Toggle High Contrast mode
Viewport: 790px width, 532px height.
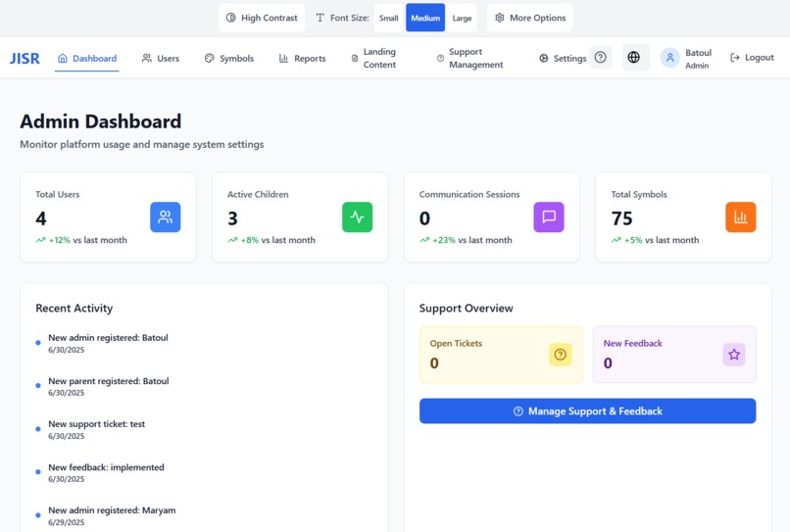click(262, 18)
